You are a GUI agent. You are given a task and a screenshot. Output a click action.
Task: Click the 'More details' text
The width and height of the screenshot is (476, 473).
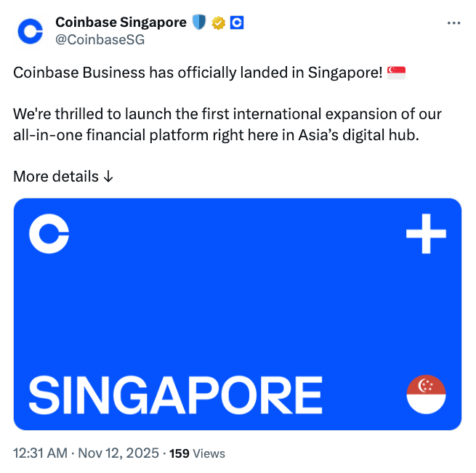(56, 177)
